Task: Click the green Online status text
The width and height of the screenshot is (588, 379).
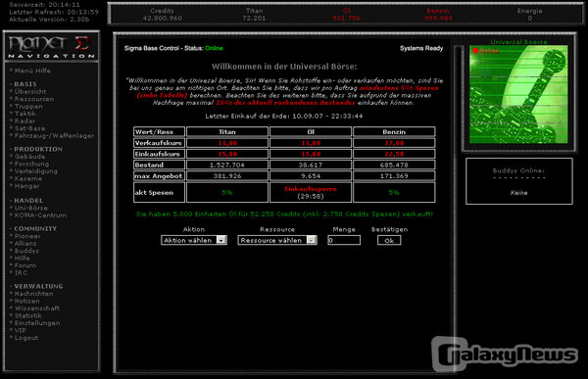Action: coord(214,48)
